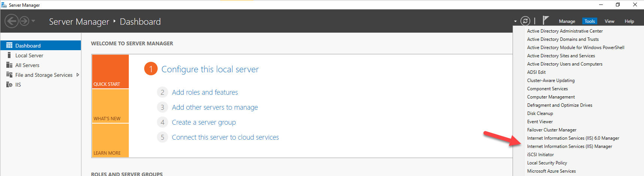
Task: Select Internet Information Services (IIS) Manager
Action: (x=569, y=146)
